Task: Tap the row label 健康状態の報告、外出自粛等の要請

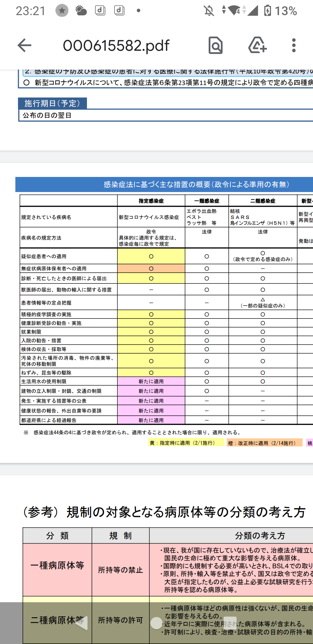Action: 61,411
